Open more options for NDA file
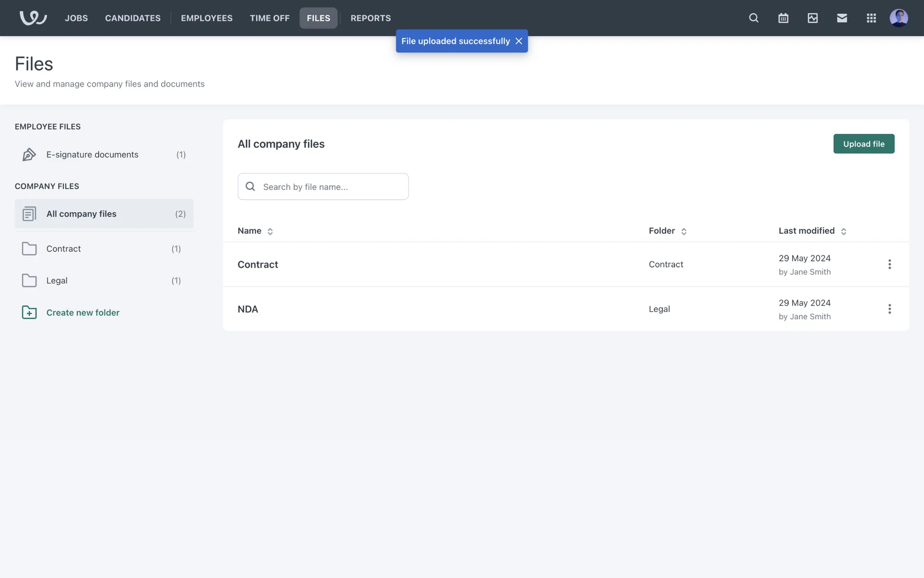924x578 pixels. pyautogui.click(x=889, y=309)
